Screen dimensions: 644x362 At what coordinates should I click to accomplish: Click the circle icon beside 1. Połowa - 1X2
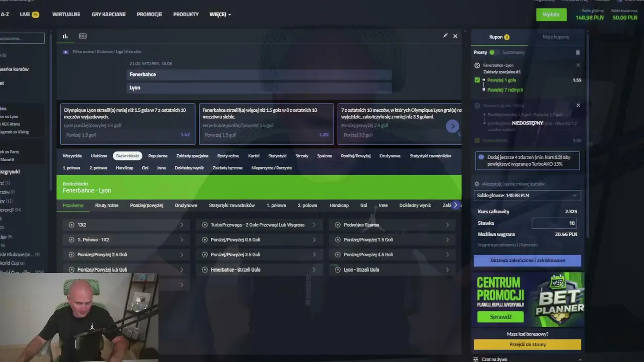[72, 240]
